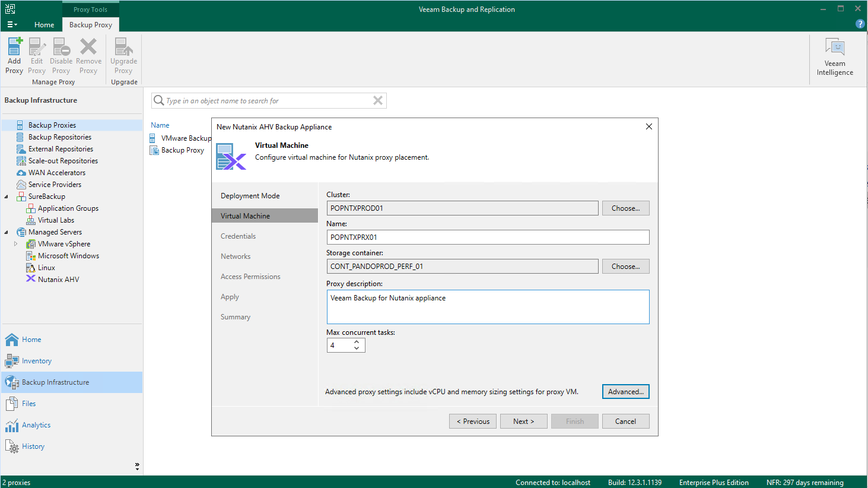Select the Backup Proxy list row
This screenshot has height=488, width=868.
[x=177, y=151]
